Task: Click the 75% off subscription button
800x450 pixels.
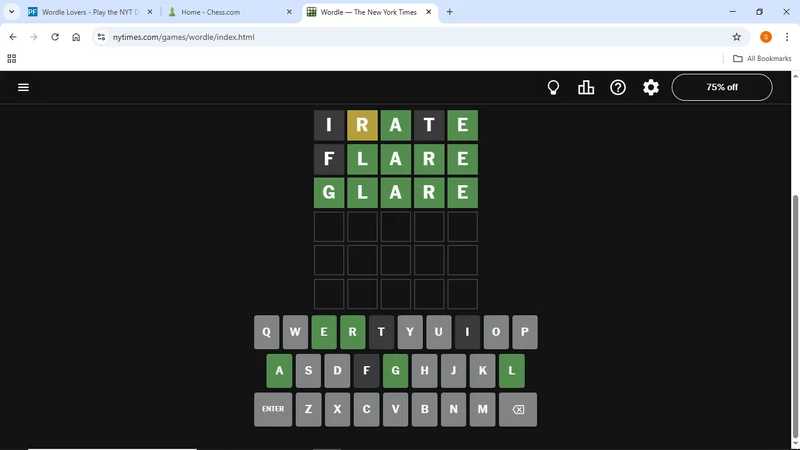Action: click(x=722, y=87)
